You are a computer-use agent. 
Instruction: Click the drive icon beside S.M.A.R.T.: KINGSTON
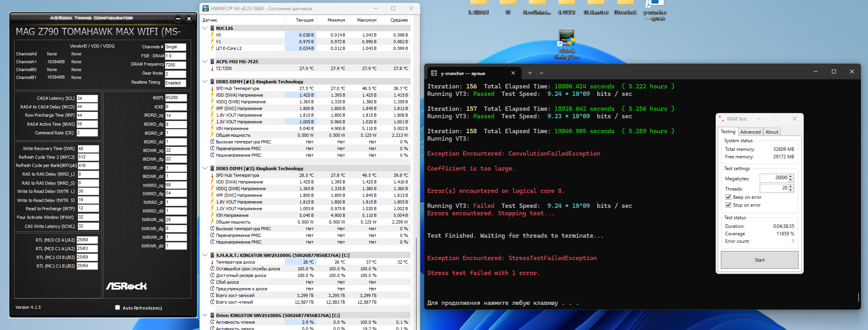(x=212, y=255)
